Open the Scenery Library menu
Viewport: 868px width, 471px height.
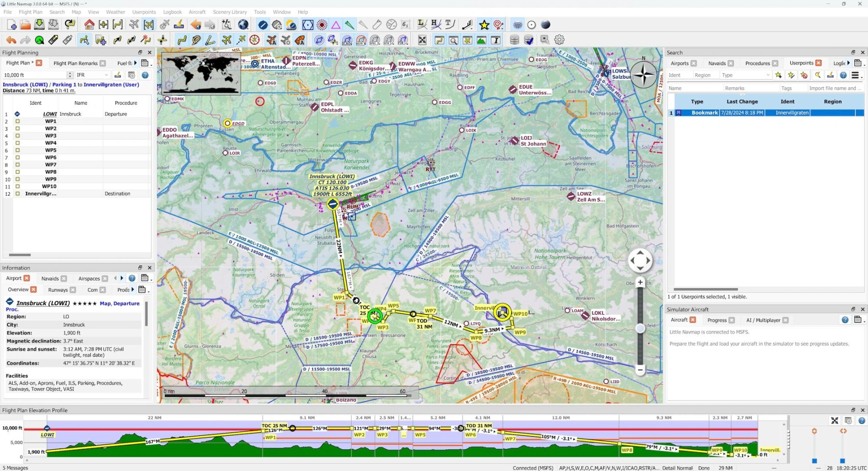click(230, 12)
